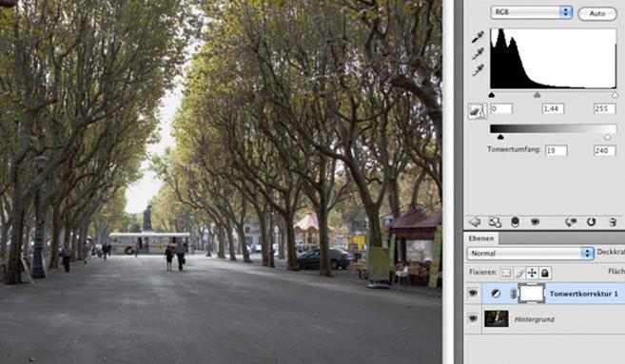Click the Tonwertumfang field showing 240
This screenshot has width=625, height=364.
coord(605,150)
